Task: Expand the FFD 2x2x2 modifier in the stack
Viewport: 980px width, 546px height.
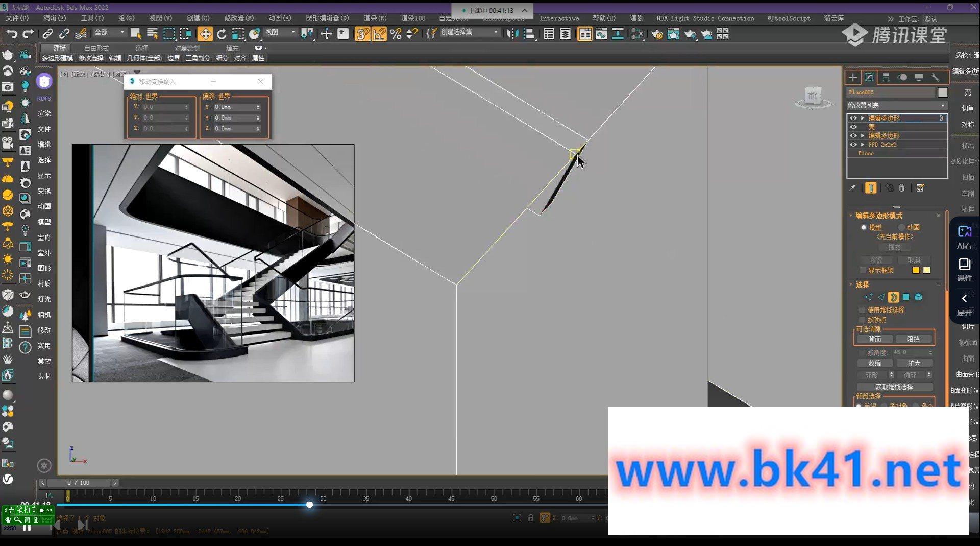Action: (863, 145)
